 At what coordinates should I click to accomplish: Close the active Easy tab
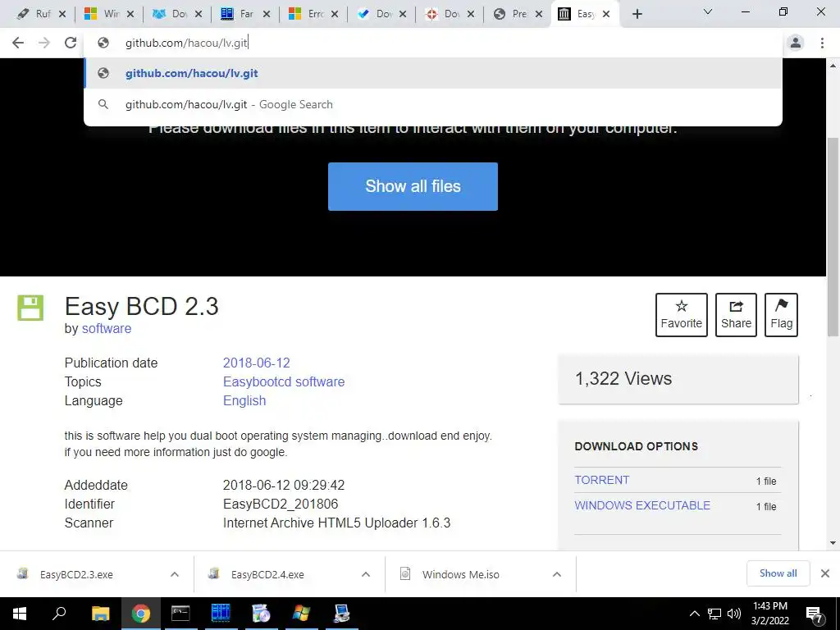pos(606,14)
